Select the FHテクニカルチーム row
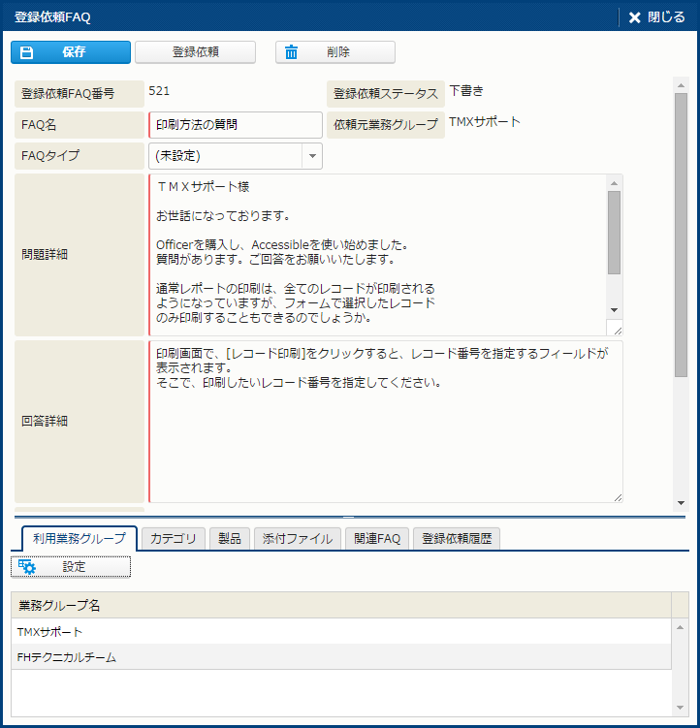This screenshot has height=728, width=700. (x=339, y=657)
